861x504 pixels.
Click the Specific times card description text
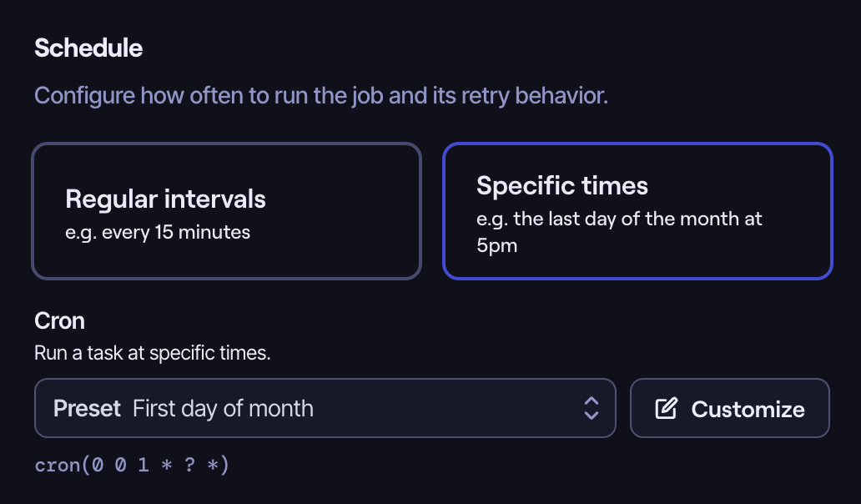pyautogui.click(x=617, y=231)
